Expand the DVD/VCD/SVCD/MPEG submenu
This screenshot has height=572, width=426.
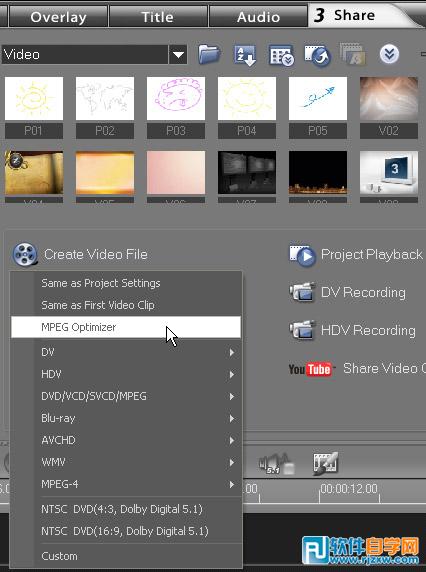[x=126, y=396]
